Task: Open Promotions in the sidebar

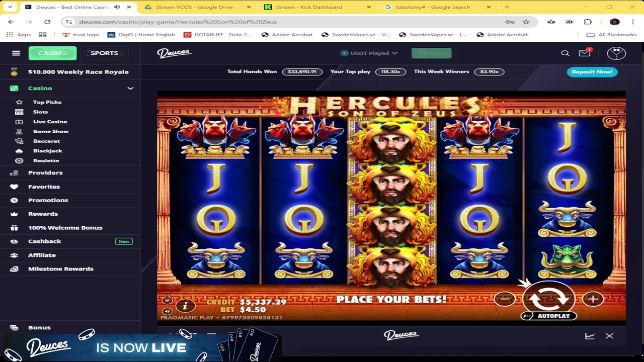Action: click(48, 200)
